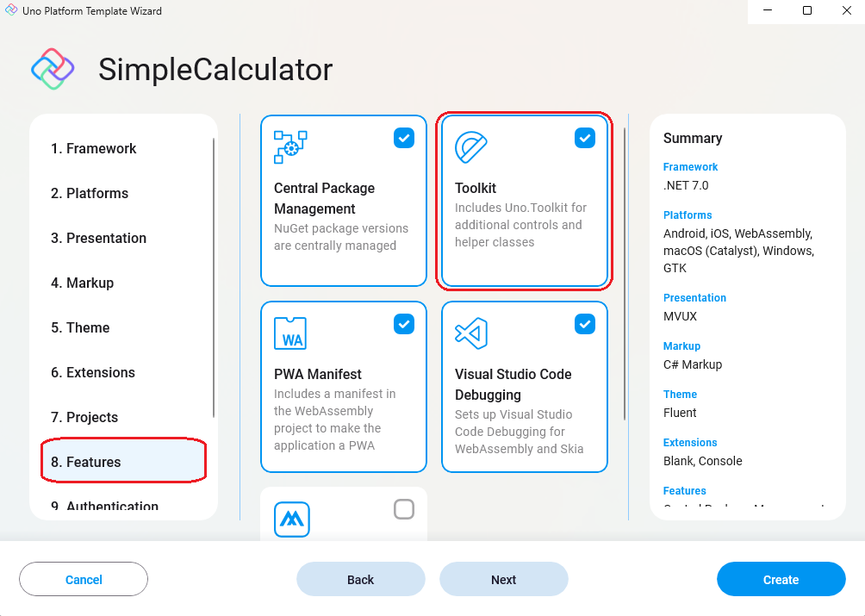Click the Visual Studio Code Debugging icon
865x616 pixels.
point(472,333)
